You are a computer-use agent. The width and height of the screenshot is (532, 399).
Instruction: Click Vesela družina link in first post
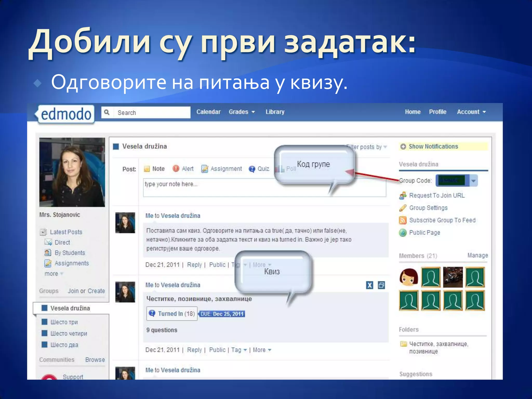click(x=181, y=216)
